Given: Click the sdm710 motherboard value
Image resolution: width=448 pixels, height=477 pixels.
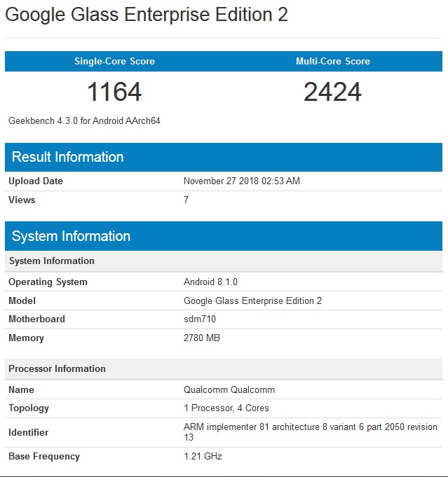Looking at the screenshot, I should [x=200, y=319].
